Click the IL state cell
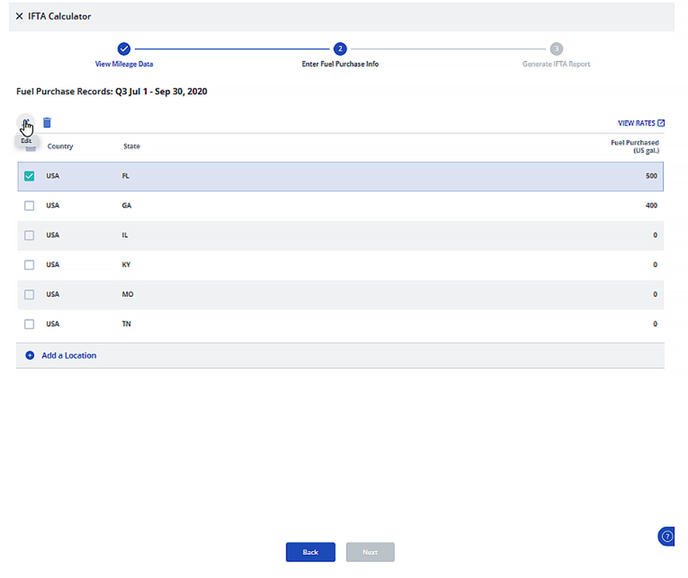 125,235
